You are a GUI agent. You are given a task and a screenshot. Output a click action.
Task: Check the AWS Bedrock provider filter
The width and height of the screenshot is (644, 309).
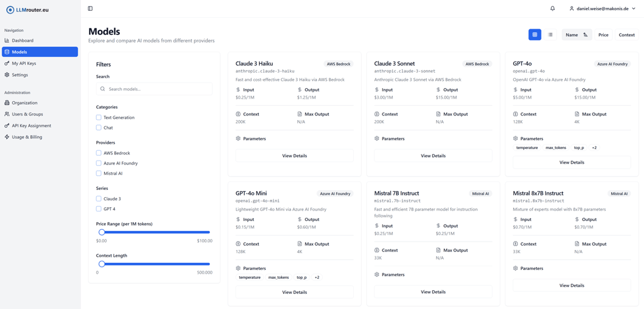pos(99,153)
